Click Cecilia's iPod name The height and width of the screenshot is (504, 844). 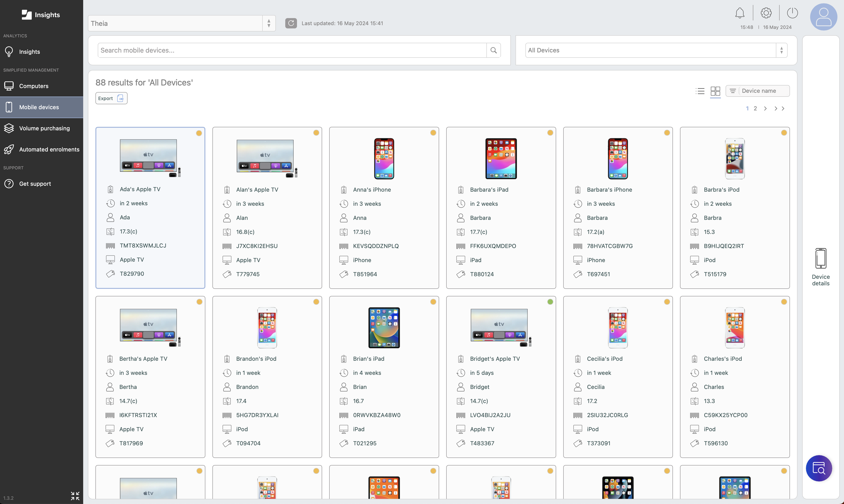tap(605, 359)
